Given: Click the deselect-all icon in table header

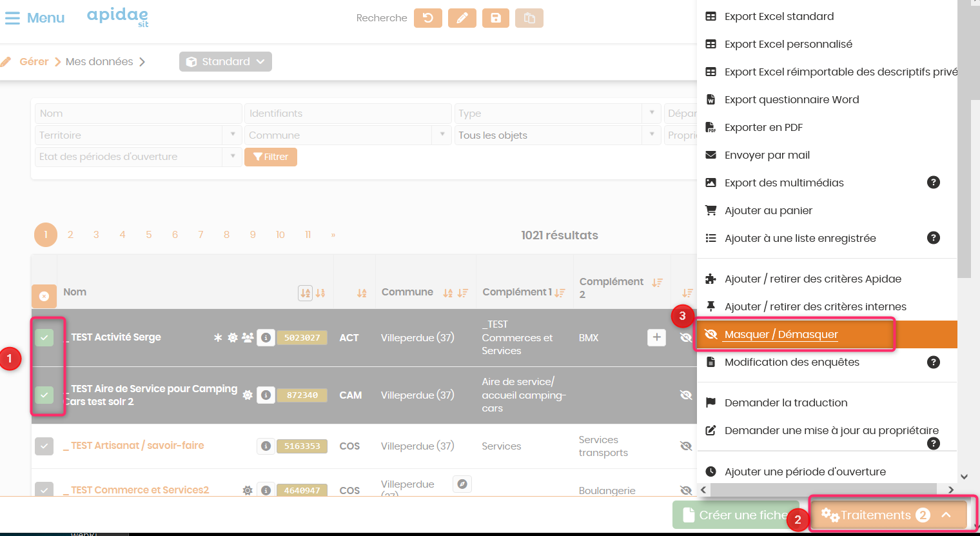Looking at the screenshot, I should pos(44,296).
